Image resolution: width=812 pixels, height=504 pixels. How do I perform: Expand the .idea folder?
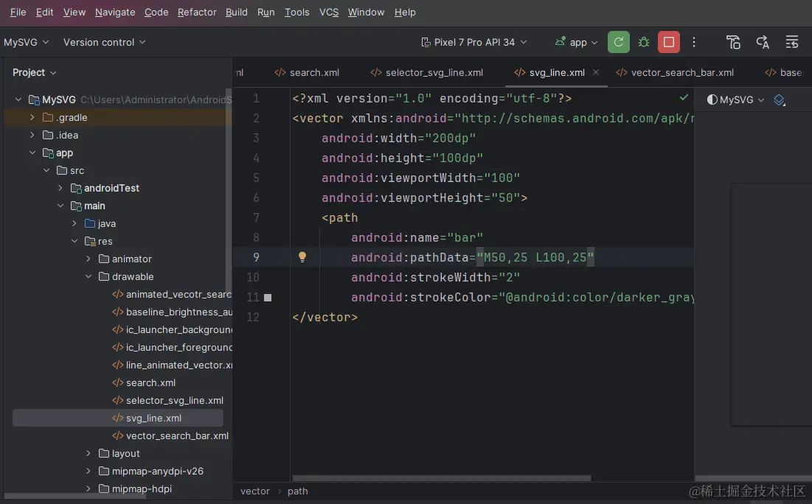[32, 135]
